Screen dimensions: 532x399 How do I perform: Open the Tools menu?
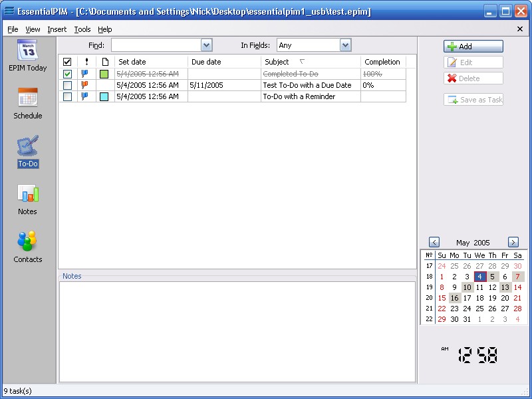[x=82, y=29]
